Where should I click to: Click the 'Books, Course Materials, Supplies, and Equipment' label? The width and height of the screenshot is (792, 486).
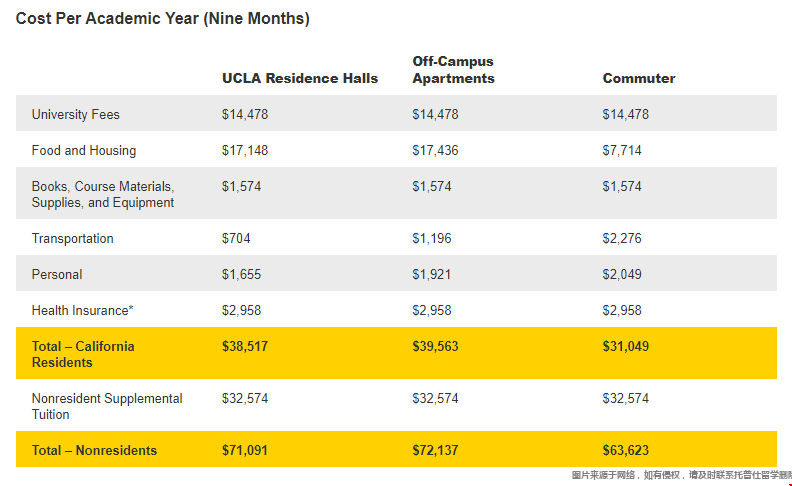pyautogui.click(x=103, y=195)
